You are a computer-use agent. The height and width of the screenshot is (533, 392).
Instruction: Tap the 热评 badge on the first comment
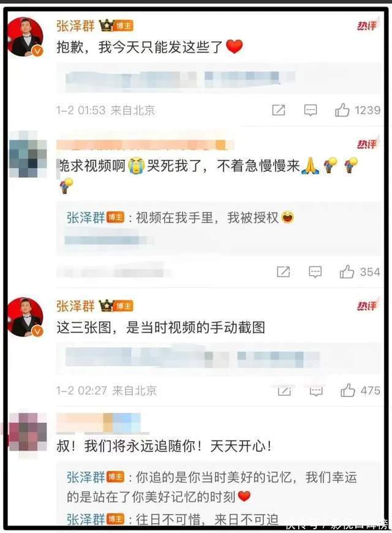coord(367,26)
